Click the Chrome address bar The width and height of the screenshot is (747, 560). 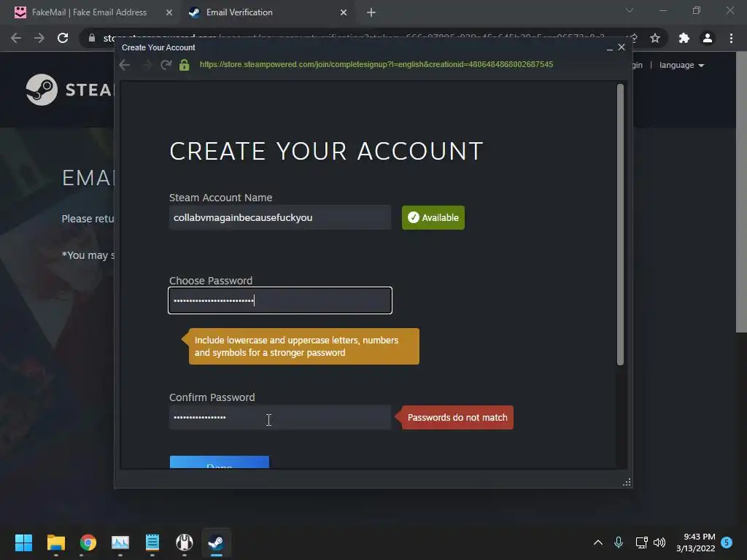coord(354,38)
